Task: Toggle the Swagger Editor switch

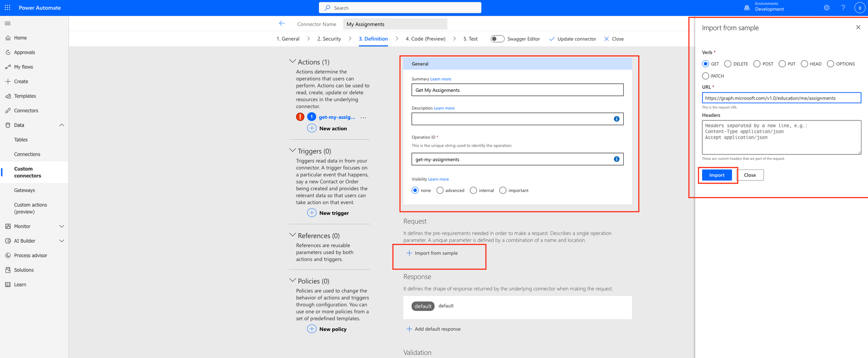Action: pos(497,39)
